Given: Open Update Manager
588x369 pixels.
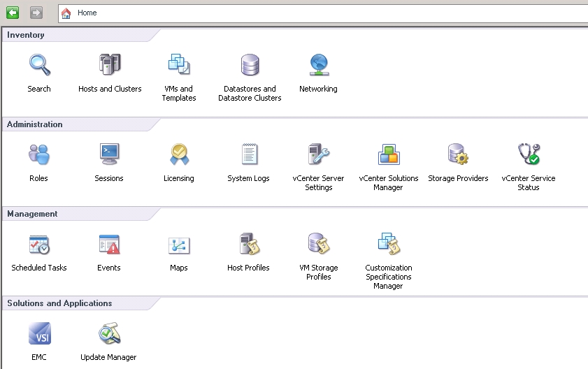Looking at the screenshot, I should (x=109, y=333).
